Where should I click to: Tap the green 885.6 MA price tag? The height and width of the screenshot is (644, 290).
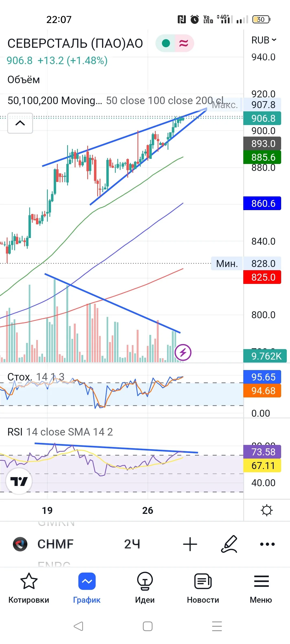262,157
